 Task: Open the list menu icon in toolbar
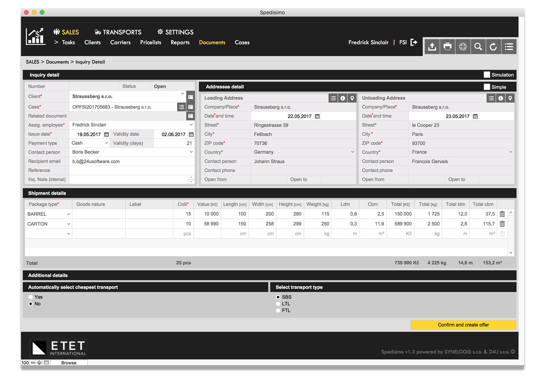[509, 47]
